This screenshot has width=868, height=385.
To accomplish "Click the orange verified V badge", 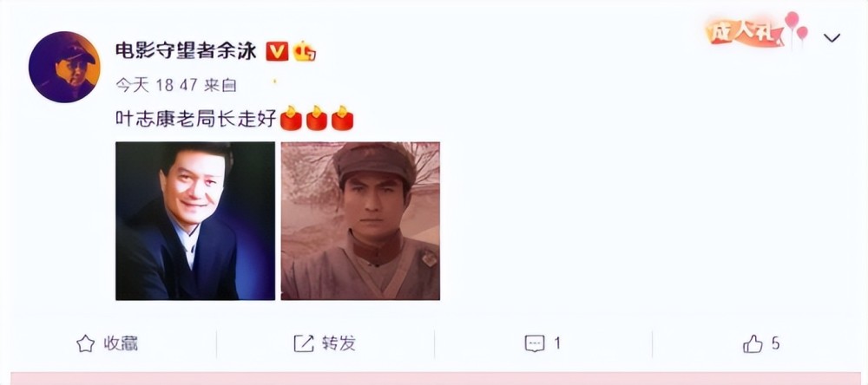I will point(277,51).
